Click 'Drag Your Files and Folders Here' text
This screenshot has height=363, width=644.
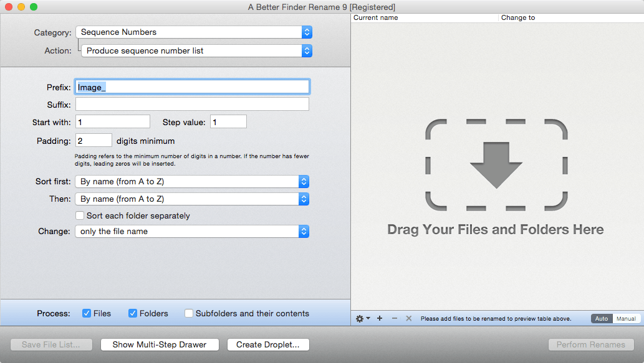(x=496, y=229)
